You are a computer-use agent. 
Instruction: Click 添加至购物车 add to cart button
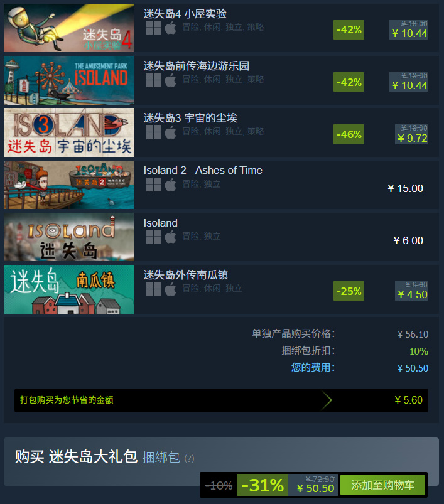(382, 485)
